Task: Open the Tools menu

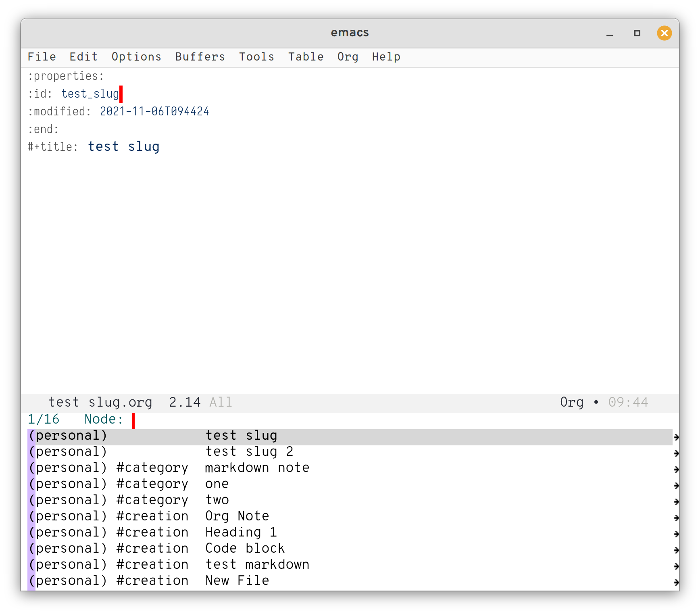Action: click(x=256, y=56)
